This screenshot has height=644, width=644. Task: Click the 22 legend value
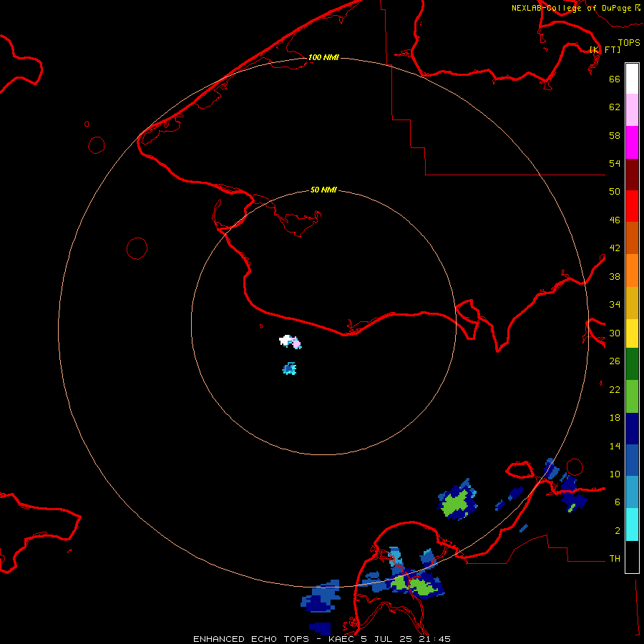615,389
